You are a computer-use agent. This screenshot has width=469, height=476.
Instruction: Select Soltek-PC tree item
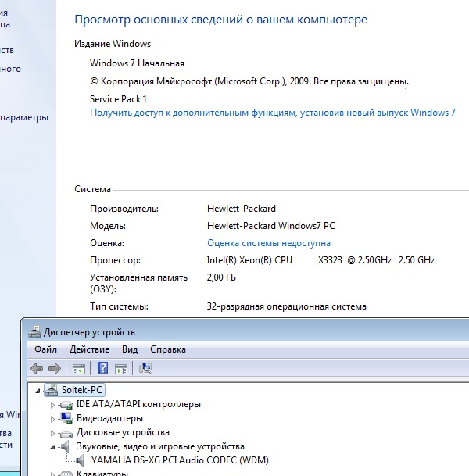tap(81, 390)
